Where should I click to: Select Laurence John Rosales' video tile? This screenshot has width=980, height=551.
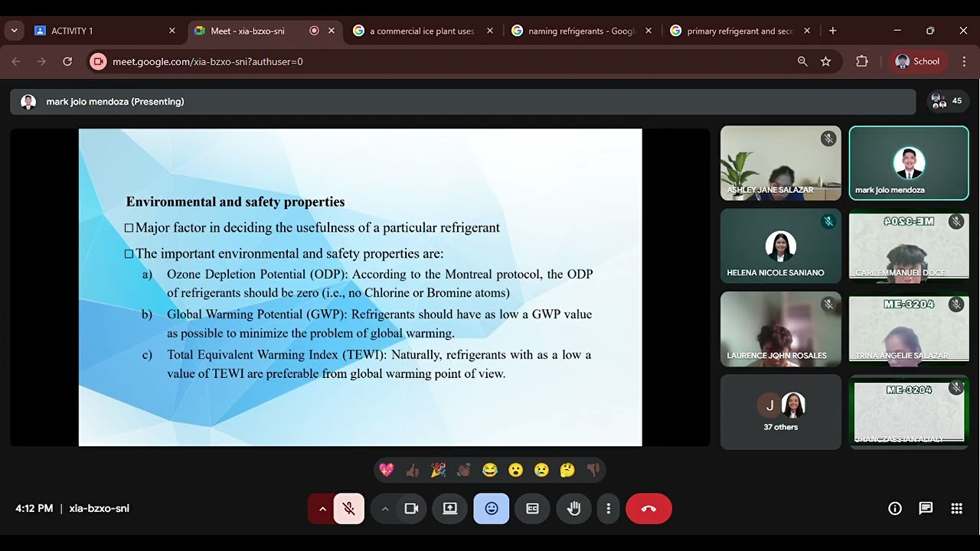780,329
